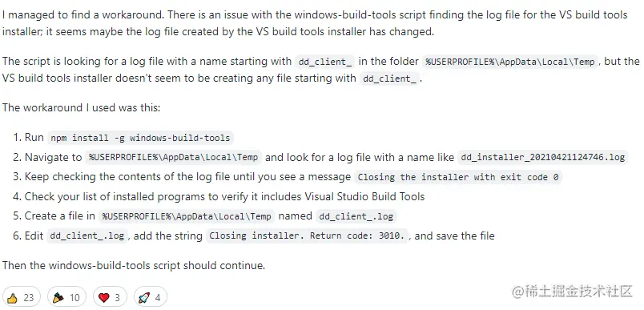The width and height of the screenshot is (644, 310).
Task: Click the 稀土掘金技术社区 watermark
Action: [572, 291]
